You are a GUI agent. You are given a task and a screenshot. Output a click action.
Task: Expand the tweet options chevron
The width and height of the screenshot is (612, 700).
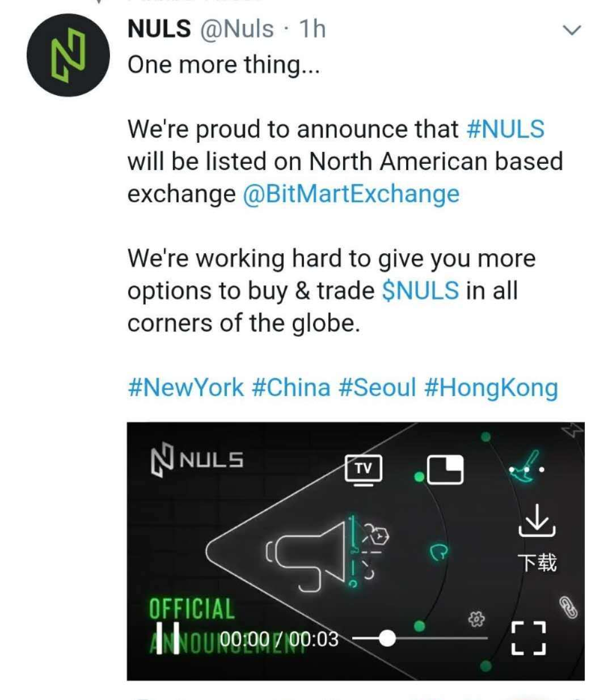[x=572, y=30]
